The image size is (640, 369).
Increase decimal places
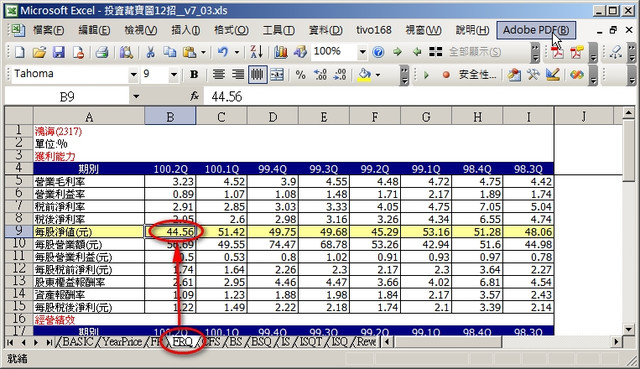click(x=320, y=75)
